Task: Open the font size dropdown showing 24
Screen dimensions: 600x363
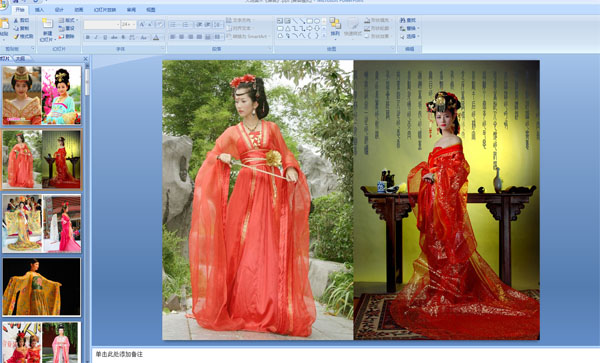Action: point(128,24)
